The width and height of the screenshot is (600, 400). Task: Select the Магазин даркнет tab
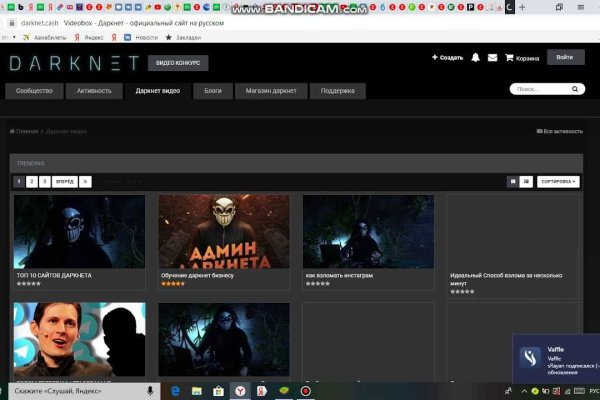point(270,91)
